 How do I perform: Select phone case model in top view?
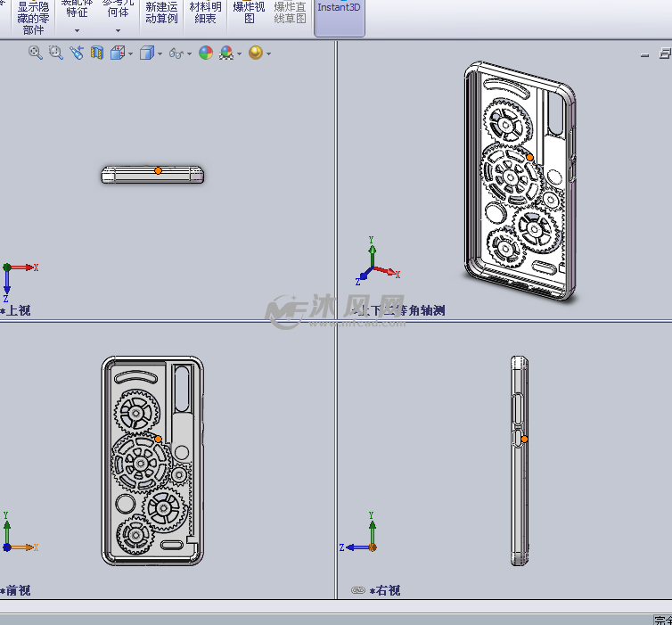[x=152, y=176]
